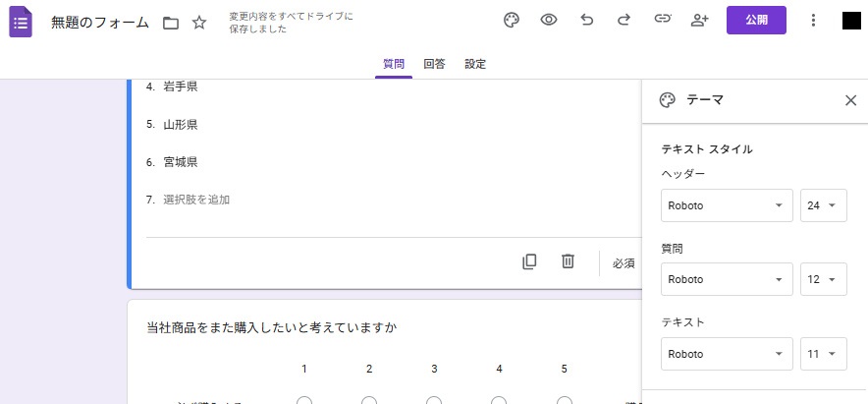Switch to the 回答 tab
The image size is (868, 404).
click(x=434, y=64)
